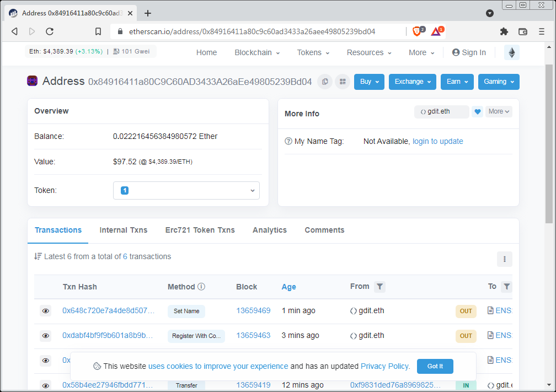Open the browser extensions puzzle icon

[504, 31]
